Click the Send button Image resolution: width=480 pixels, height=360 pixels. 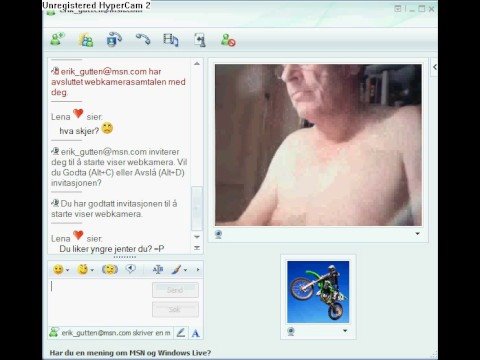(175, 290)
